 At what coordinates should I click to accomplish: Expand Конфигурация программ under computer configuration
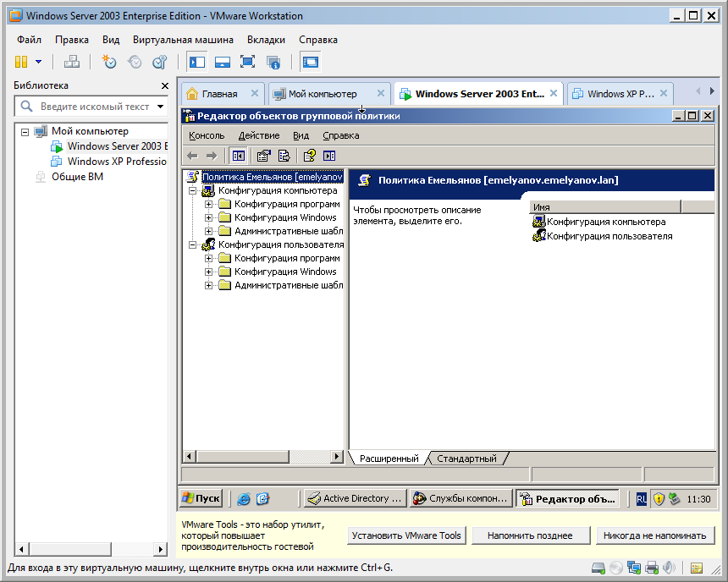tap(208, 204)
